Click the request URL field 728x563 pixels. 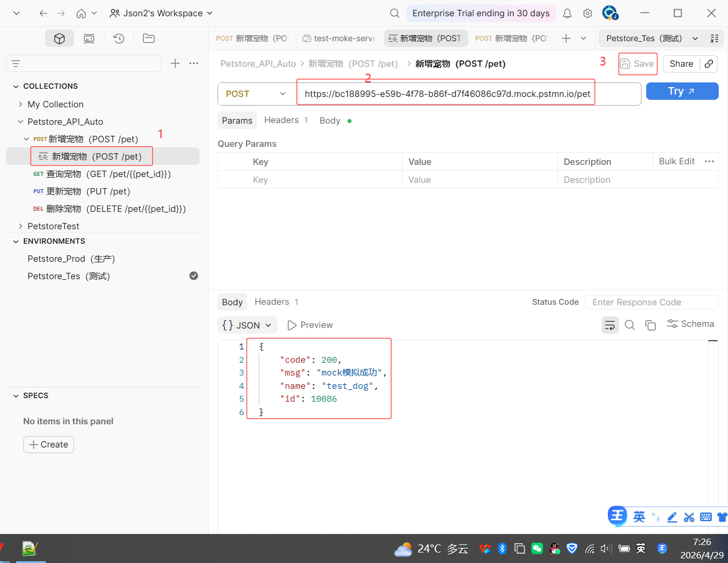[469, 93]
